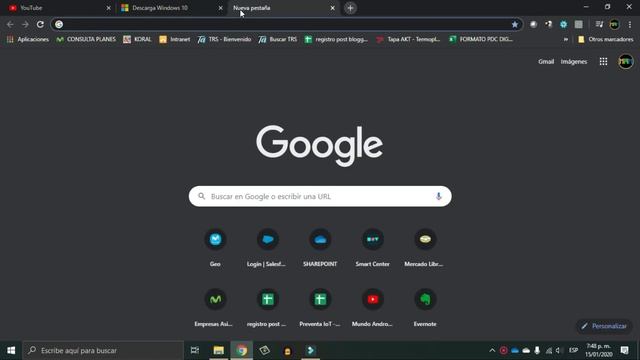This screenshot has width=640, height=360.
Task: Close the YouTube tab
Action: tap(108, 8)
